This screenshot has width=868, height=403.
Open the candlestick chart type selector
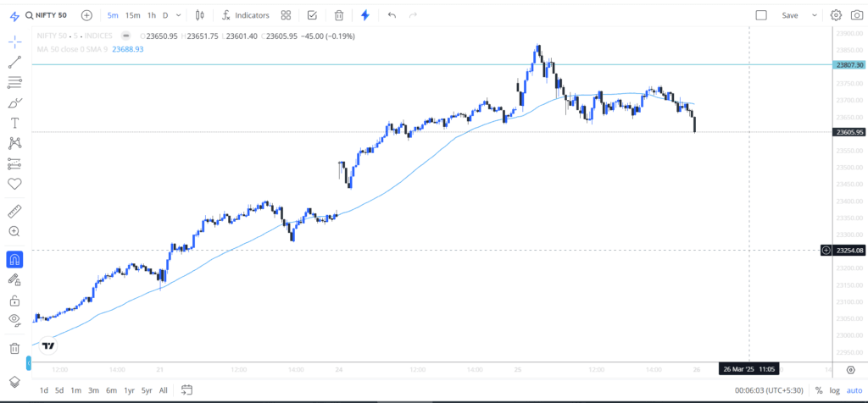pos(200,15)
